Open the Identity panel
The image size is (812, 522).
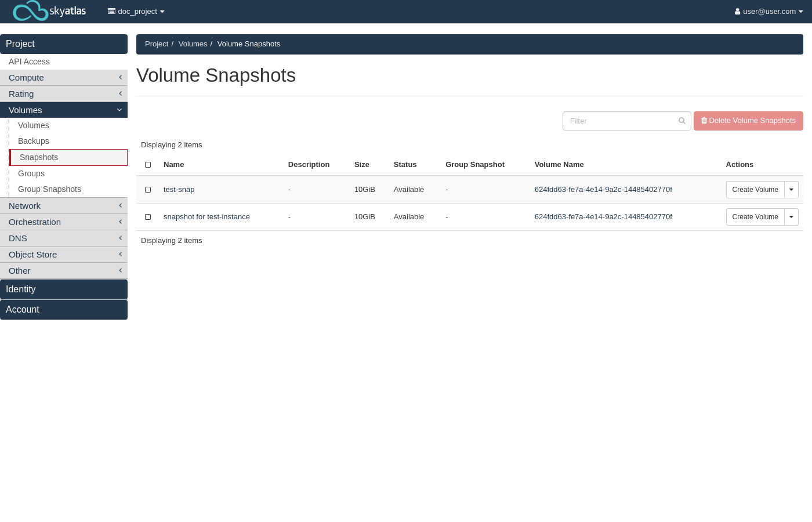(x=64, y=289)
